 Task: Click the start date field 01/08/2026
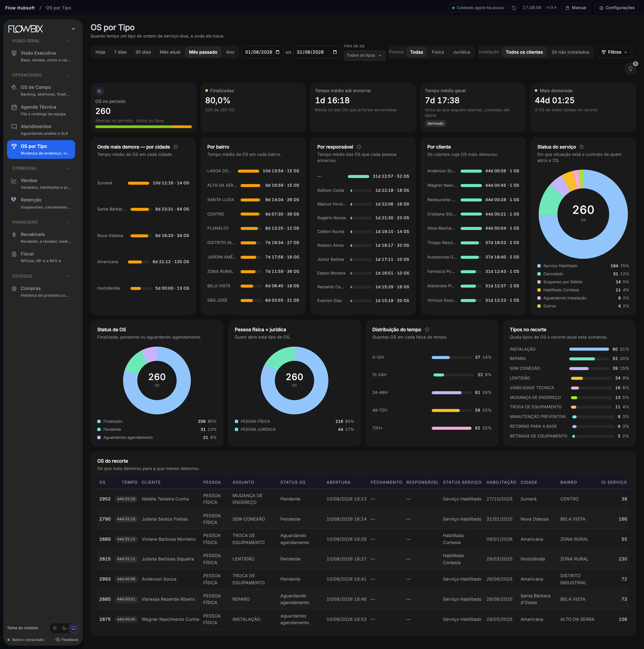(x=262, y=52)
